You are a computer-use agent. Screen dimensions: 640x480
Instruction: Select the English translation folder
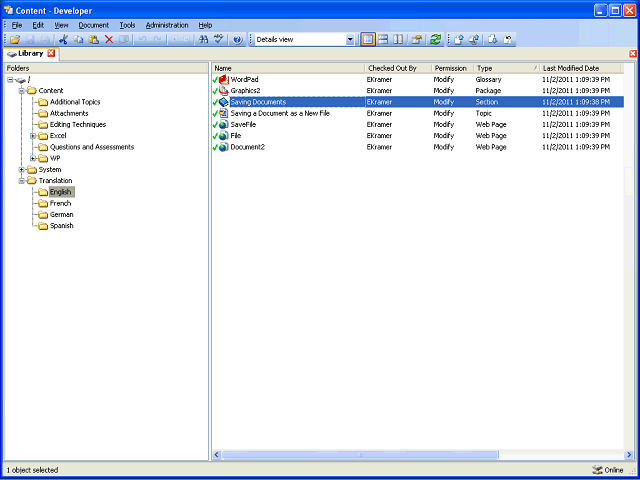pos(62,192)
